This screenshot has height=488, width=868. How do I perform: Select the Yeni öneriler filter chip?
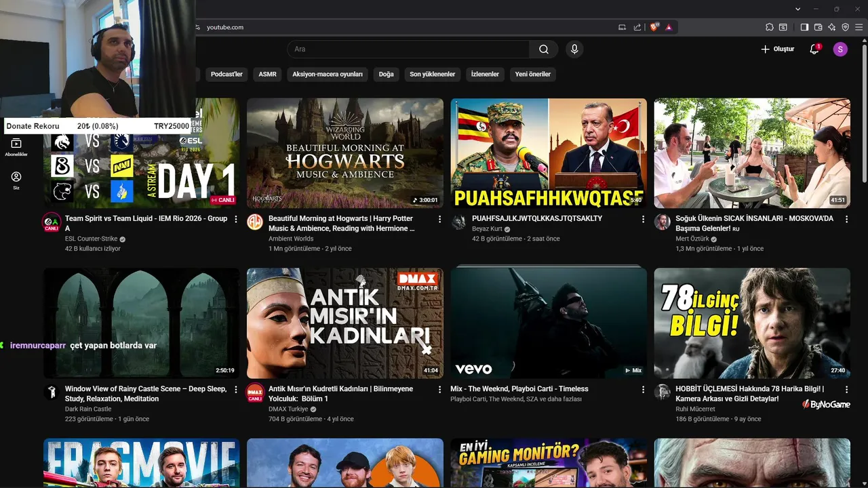(x=532, y=74)
